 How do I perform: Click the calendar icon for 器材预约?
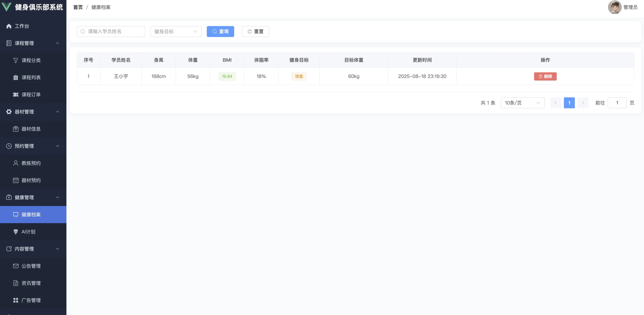[16, 180]
